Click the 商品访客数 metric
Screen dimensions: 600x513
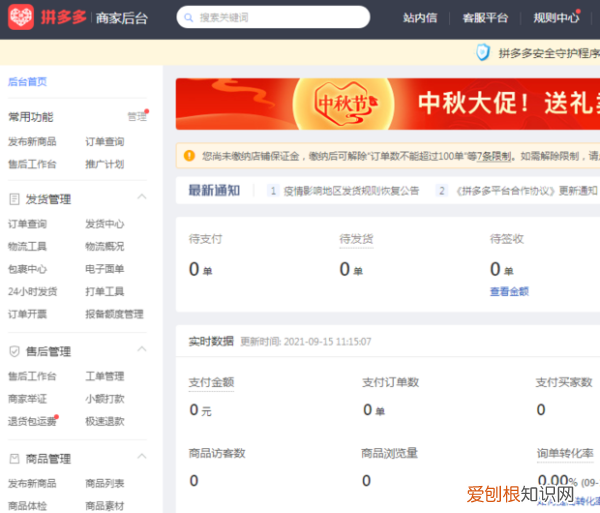pos(217,453)
